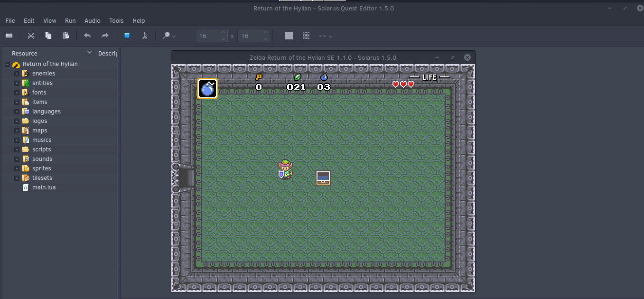Viewport: 644px width, 299px height.
Task: Toggle the show grid square icon
Action: (x=289, y=36)
